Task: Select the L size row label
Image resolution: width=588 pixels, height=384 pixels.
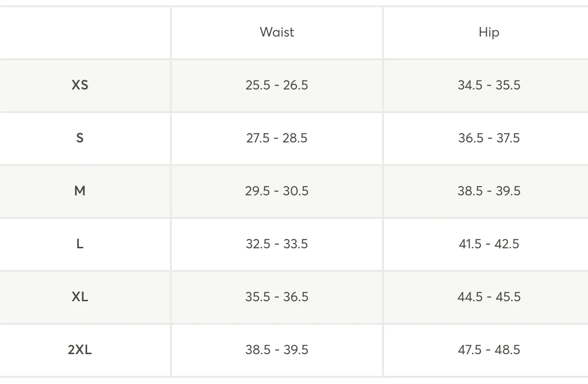Action: coord(80,244)
